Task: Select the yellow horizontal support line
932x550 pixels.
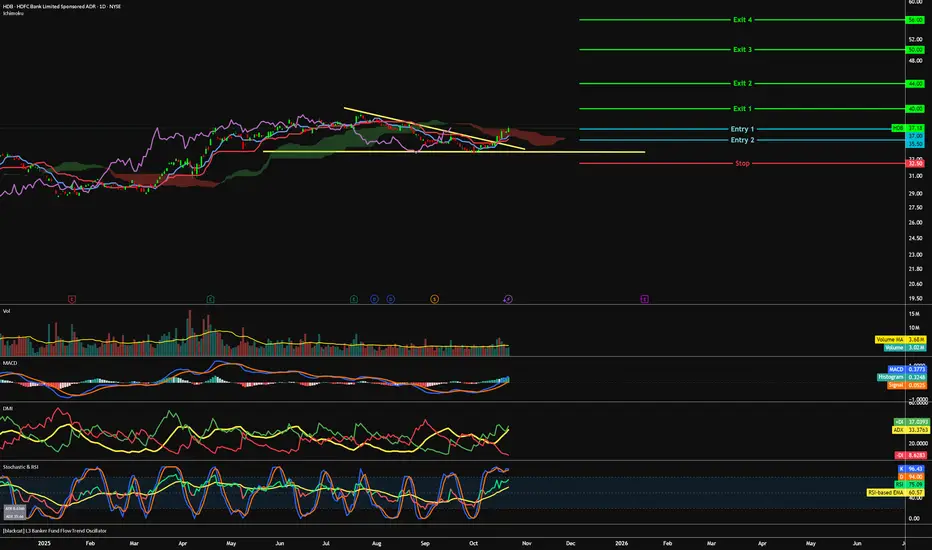Action: (x=454, y=152)
